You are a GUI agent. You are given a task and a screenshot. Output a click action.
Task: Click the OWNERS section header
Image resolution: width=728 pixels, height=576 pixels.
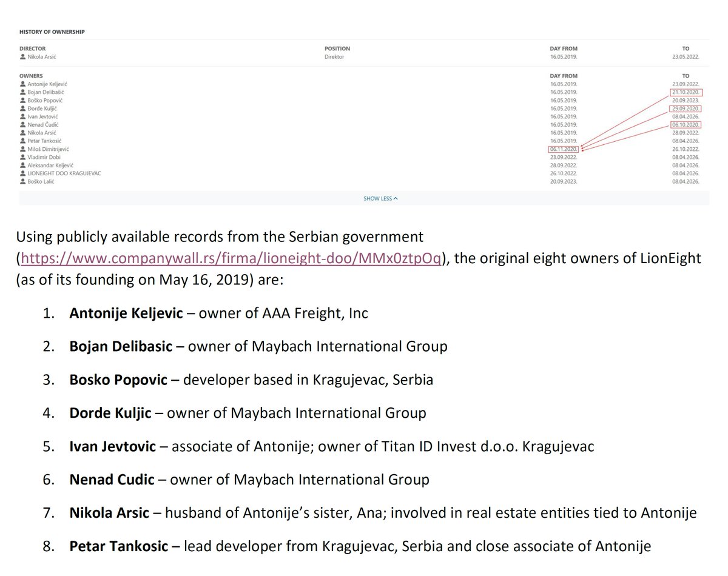[31, 76]
